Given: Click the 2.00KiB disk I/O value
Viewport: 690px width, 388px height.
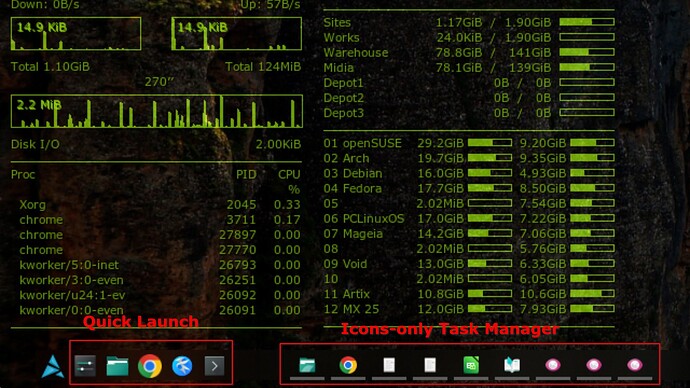Looking at the screenshot, I should point(279,144).
